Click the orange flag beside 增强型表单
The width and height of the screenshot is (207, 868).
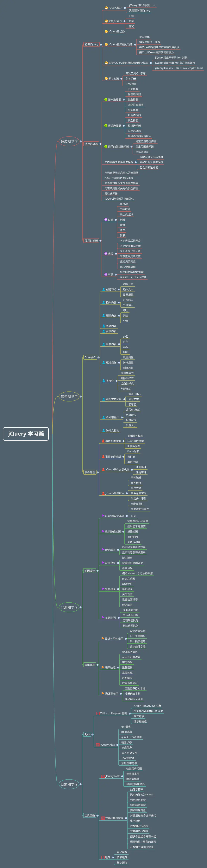click(x=103, y=694)
